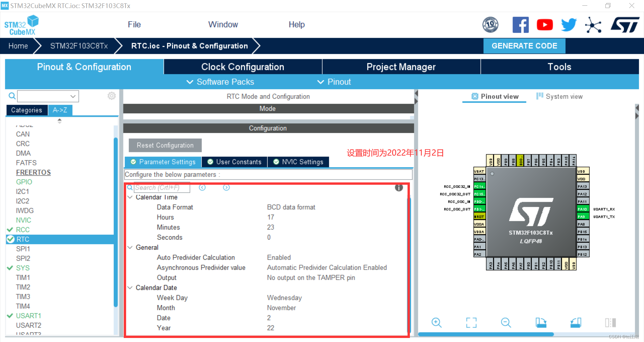Image resolution: width=644 pixels, height=342 pixels.
Task: Click the ST logo icon
Action: pyautogui.click(x=625, y=25)
